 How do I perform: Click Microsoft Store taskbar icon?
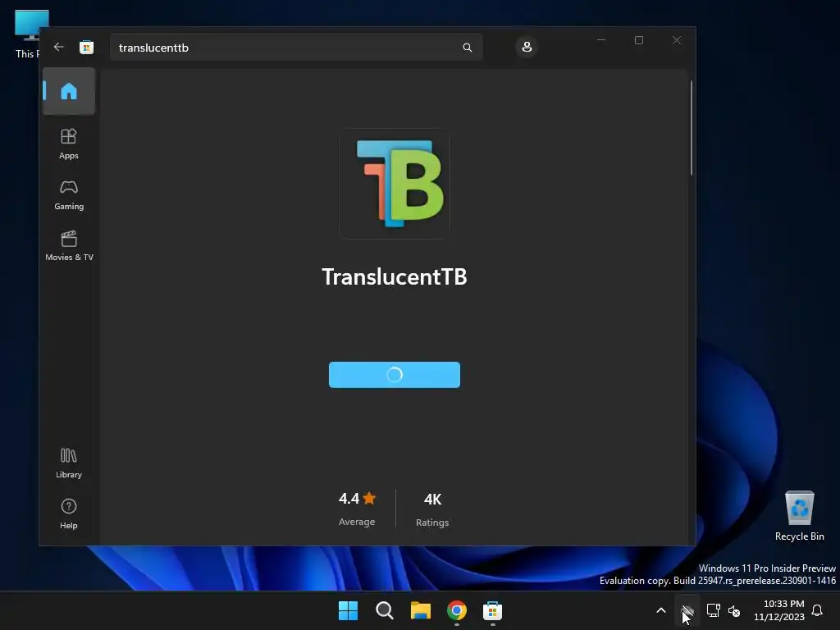click(492, 610)
